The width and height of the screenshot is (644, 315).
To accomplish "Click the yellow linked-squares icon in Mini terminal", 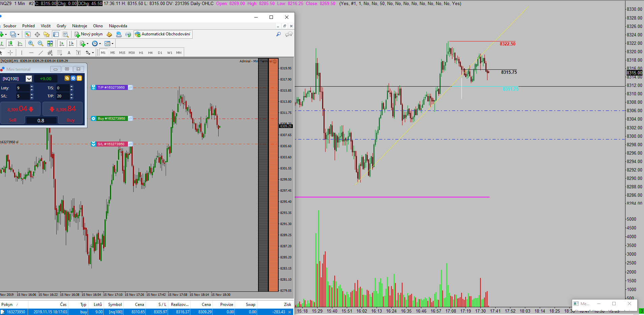I will pos(67,78).
